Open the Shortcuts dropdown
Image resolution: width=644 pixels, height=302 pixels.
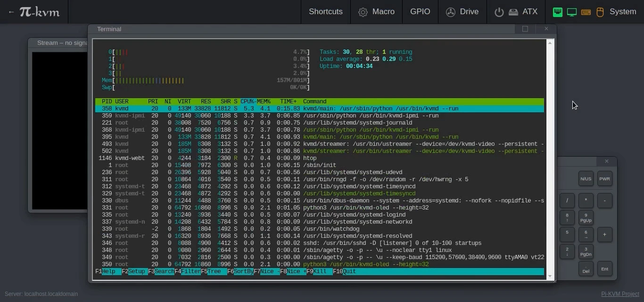click(x=325, y=12)
